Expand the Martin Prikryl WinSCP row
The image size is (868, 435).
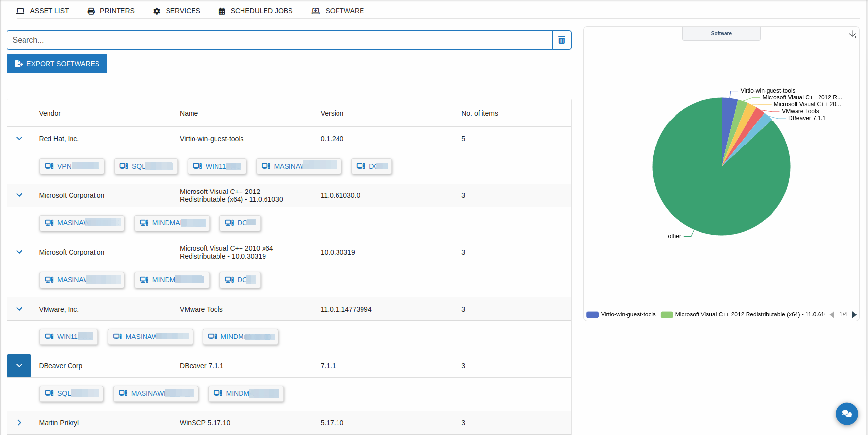coord(19,423)
